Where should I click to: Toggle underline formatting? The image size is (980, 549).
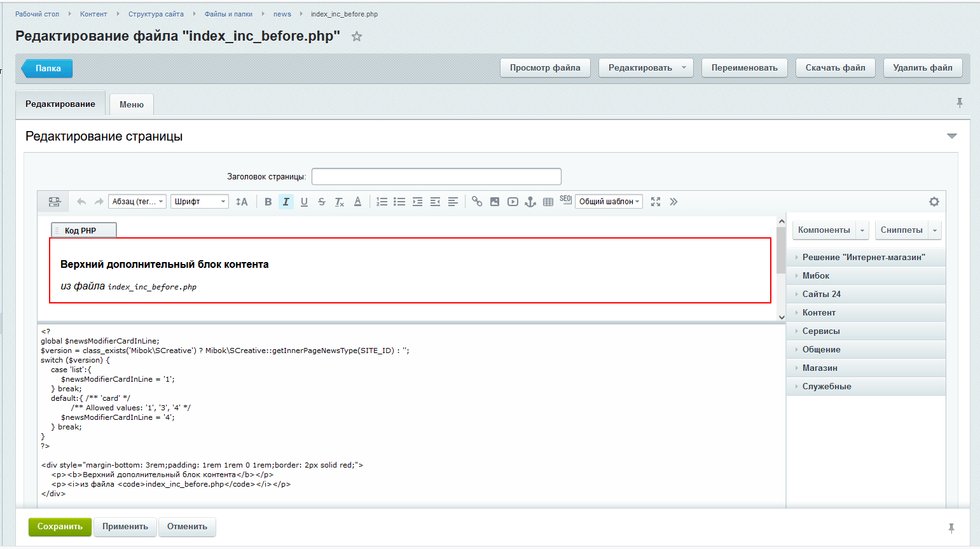coord(304,202)
